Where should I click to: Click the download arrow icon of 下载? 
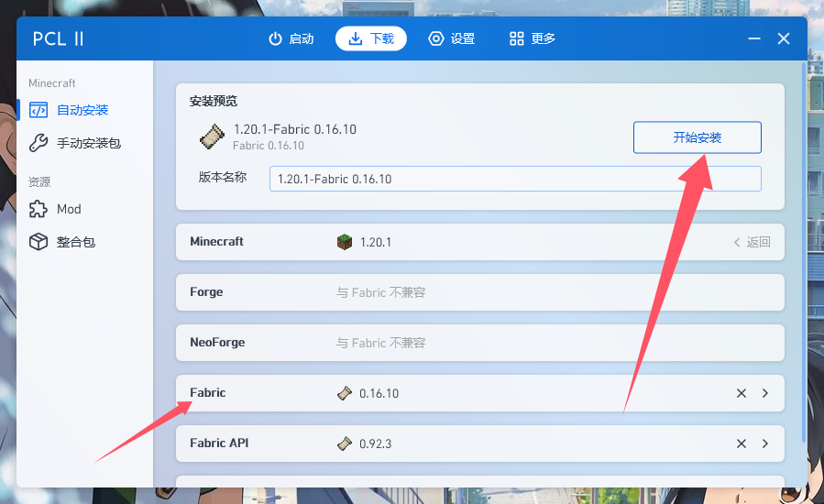tap(356, 38)
